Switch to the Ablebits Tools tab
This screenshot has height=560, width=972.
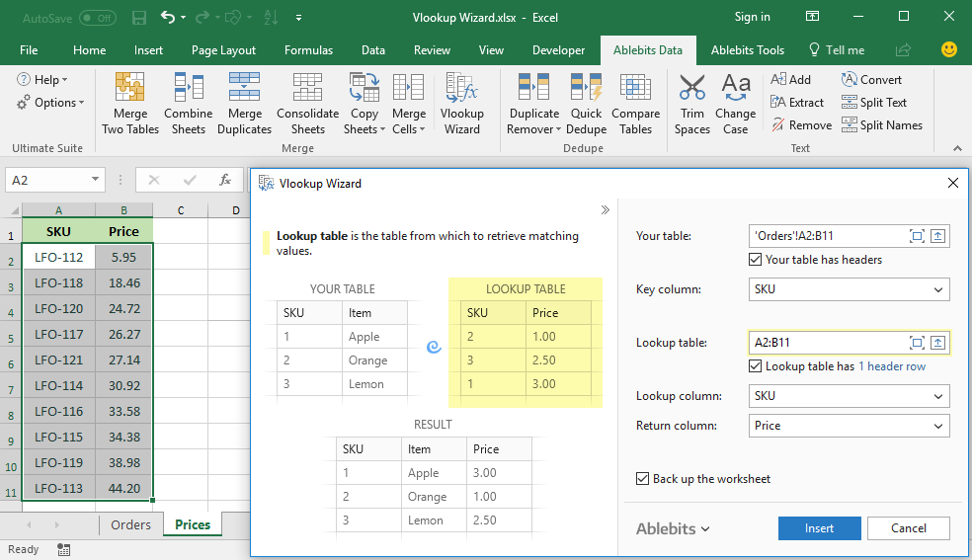pos(747,50)
